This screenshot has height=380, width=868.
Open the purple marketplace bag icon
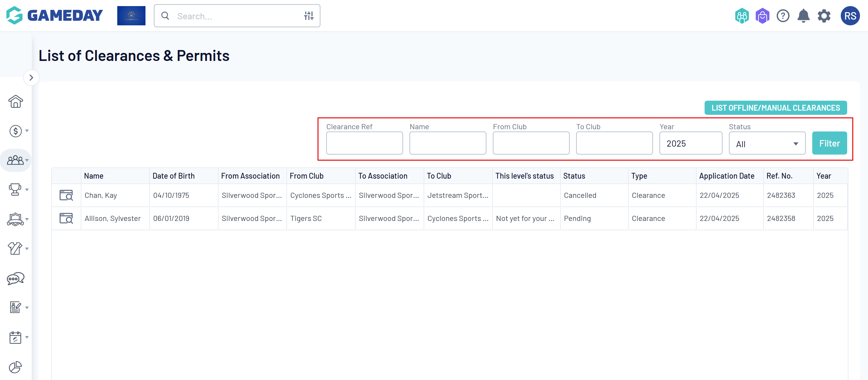(x=762, y=16)
